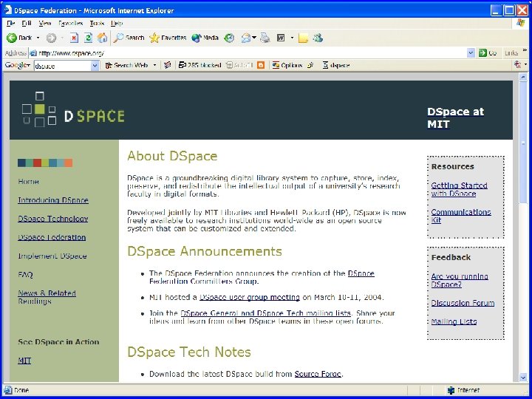
Task: Click the icon at the Google toolbar's right end
Action: (518, 64)
